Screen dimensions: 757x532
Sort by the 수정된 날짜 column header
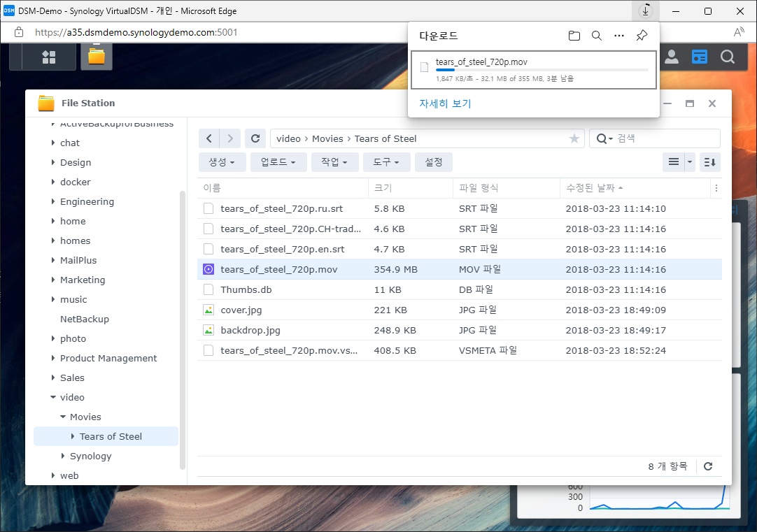click(x=635, y=188)
